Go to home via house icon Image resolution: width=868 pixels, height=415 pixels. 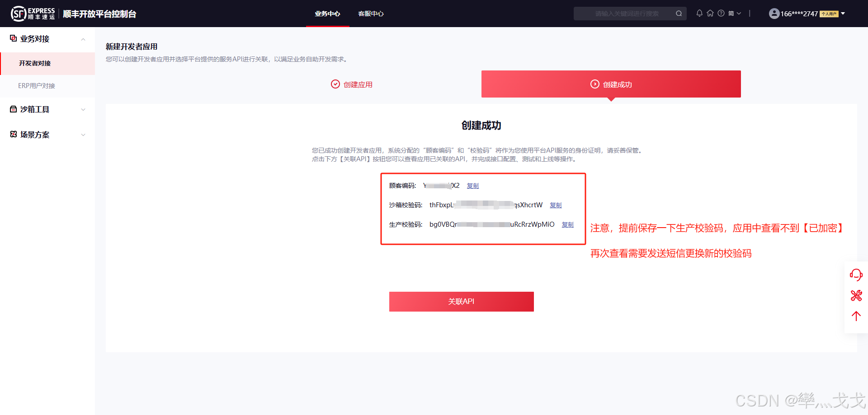710,13
